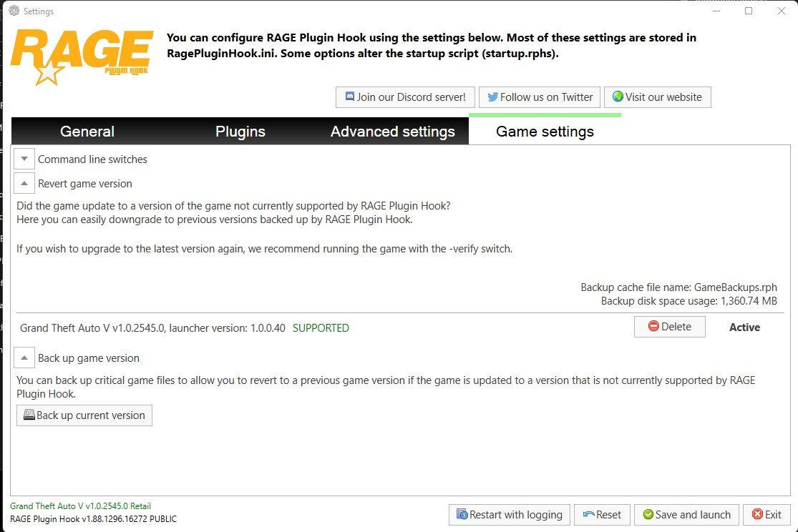Click the -verify switch recommendation text

coord(264,249)
